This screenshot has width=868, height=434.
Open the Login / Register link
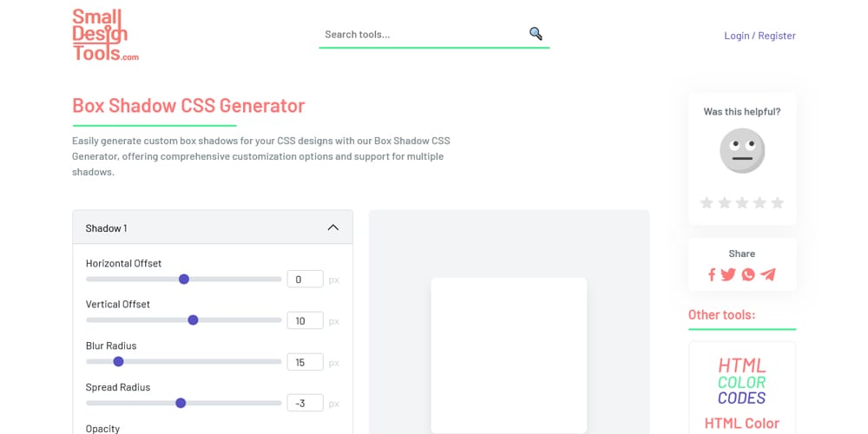(x=759, y=36)
